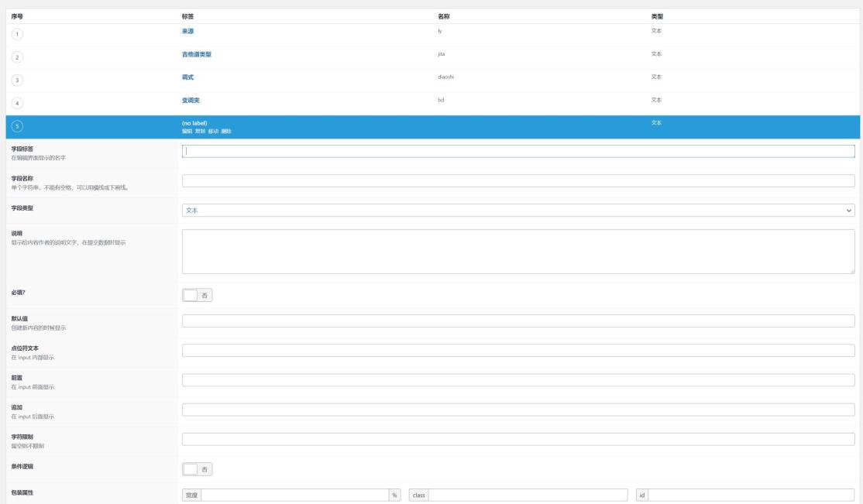This screenshot has height=504, width=863.
Task: Click the field name 'bd'
Action: click(x=441, y=100)
